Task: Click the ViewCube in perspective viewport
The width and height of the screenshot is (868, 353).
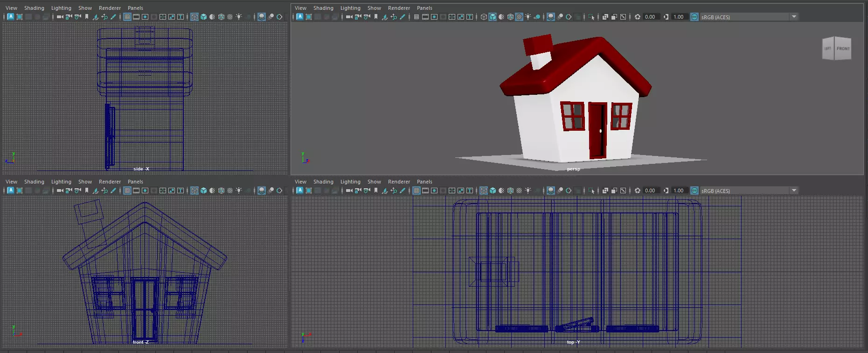Action: coord(837,48)
